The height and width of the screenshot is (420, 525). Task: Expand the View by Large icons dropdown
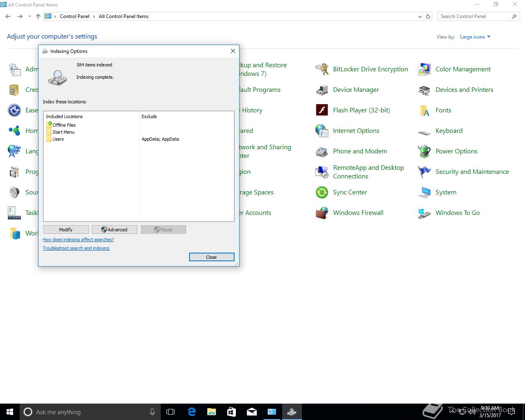[x=475, y=37]
